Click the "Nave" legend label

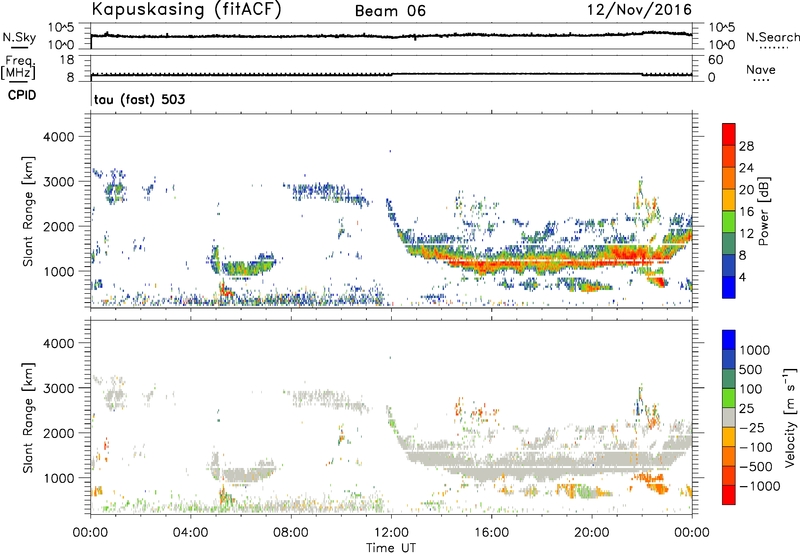[x=761, y=69]
